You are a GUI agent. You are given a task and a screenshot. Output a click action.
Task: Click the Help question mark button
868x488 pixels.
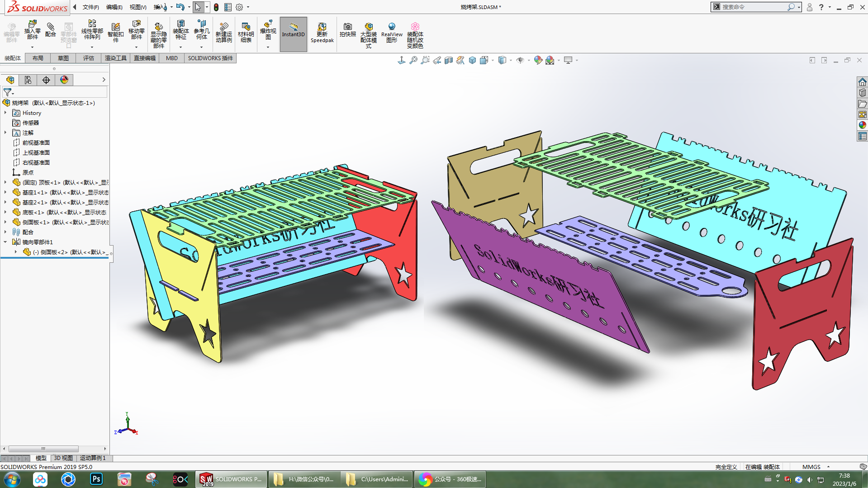pyautogui.click(x=821, y=7)
